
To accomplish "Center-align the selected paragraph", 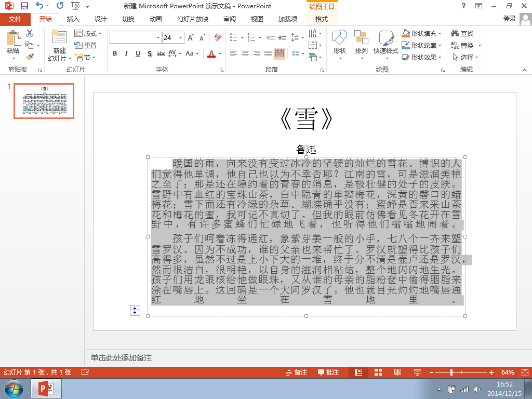I will (x=245, y=54).
